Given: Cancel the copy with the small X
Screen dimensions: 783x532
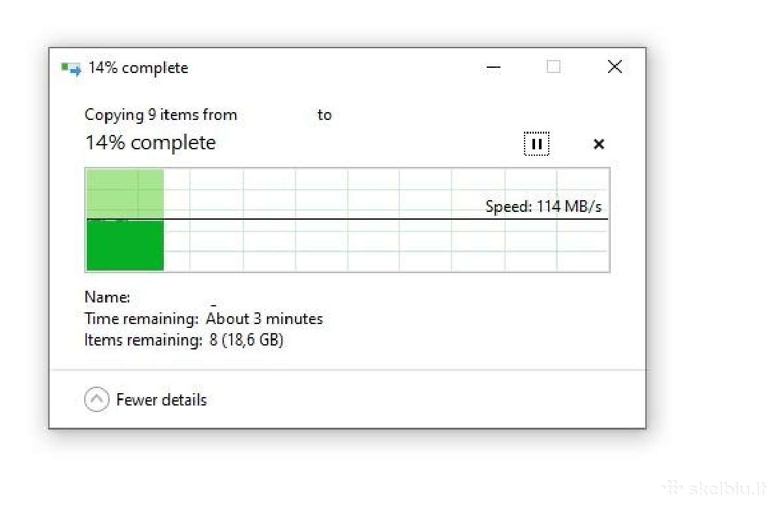Looking at the screenshot, I should pos(598,144).
